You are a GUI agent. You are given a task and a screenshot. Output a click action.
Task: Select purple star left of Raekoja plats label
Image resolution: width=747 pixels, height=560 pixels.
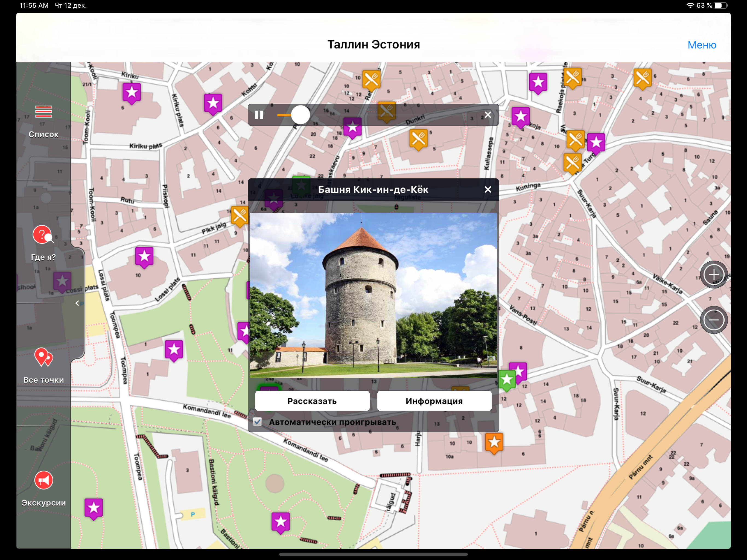coord(538,83)
